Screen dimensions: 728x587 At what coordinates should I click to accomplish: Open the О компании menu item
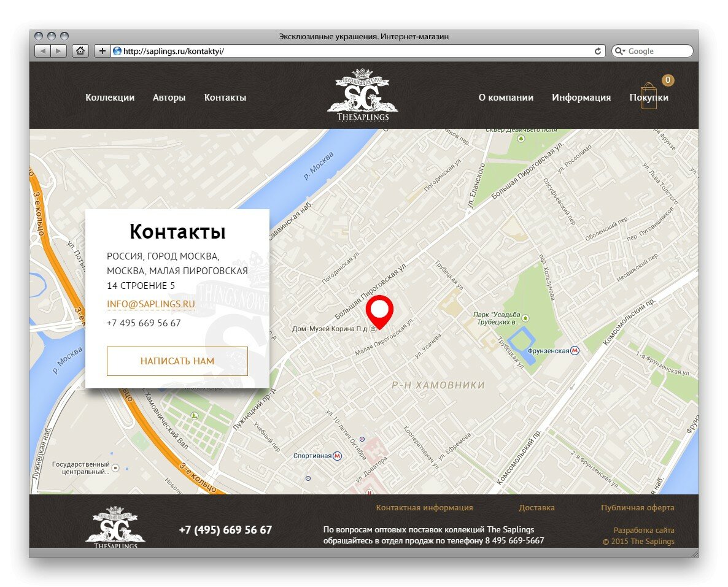tap(506, 98)
